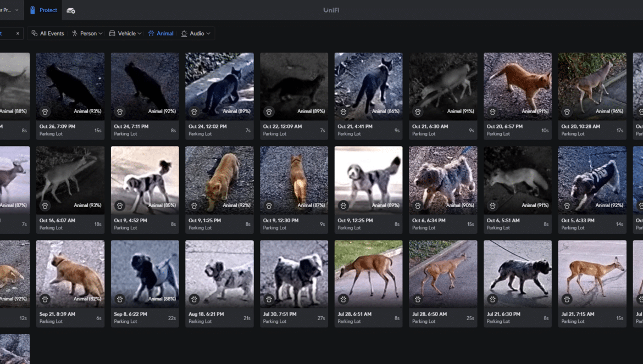Open the Oct 26, 7:09 PM event thumbnail
This screenshot has width=643, height=364.
click(70, 86)
